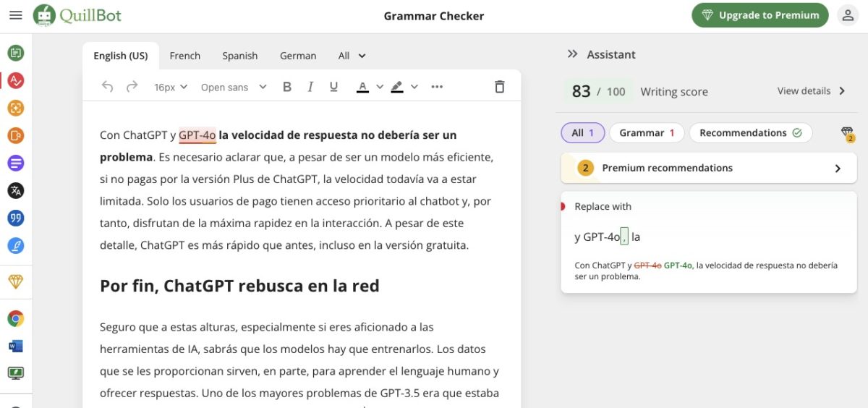Open the purple Summarizer sidebar icon
Image resolution: width=868 pixels, height=408 pixels.
[15, 163]
